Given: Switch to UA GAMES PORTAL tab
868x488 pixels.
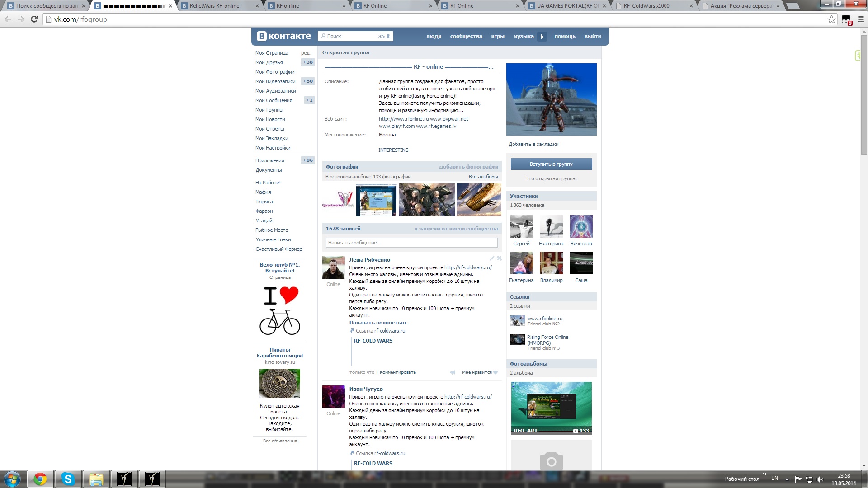Looking at the screenshot, I should [567, 6].
